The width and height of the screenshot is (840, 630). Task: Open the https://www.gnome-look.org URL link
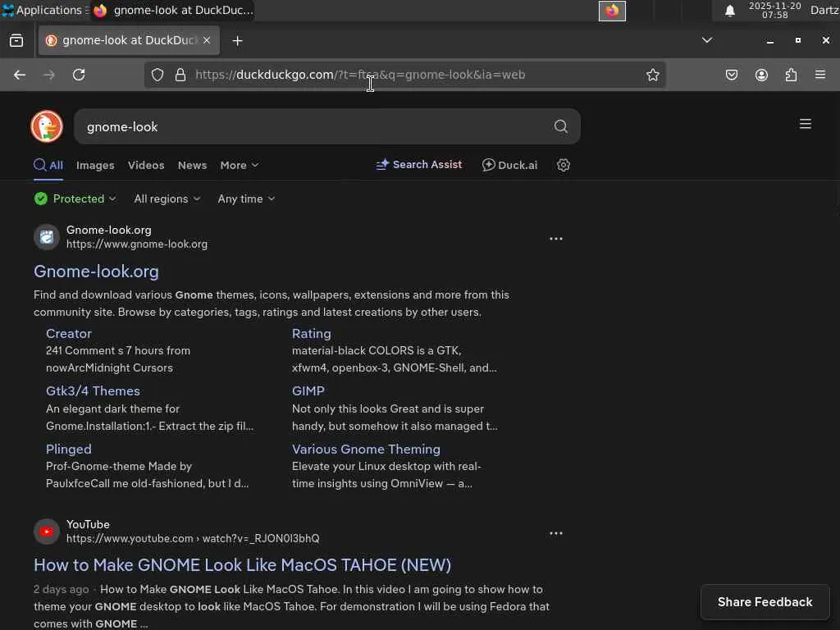[x=137, y=244]
